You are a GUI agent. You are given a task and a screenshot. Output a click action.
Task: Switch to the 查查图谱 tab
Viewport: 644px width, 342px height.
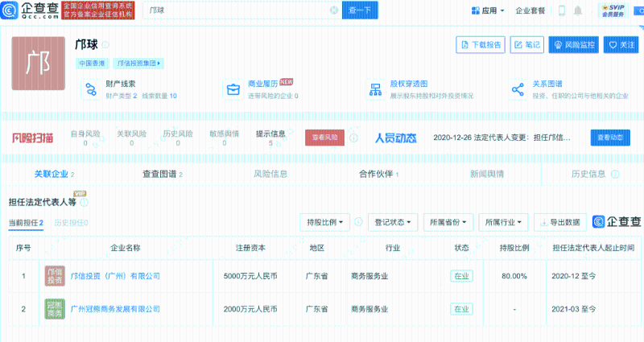(163, 173)
